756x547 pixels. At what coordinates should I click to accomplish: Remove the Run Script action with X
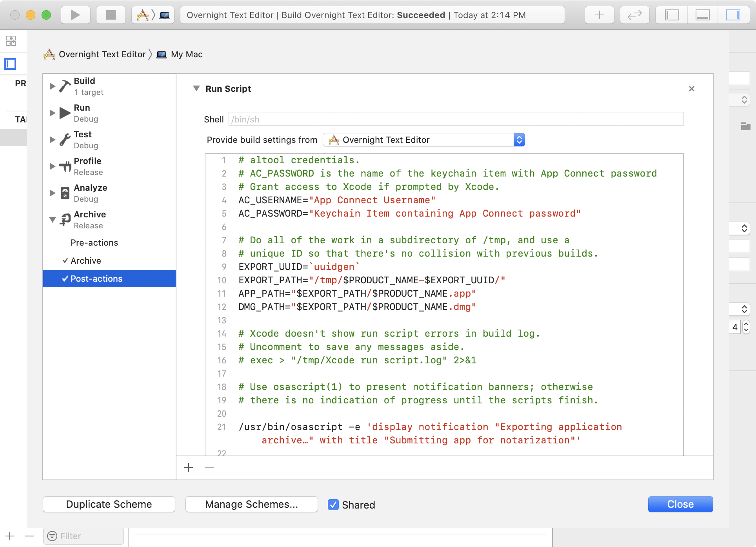click(x=692, y=89)
